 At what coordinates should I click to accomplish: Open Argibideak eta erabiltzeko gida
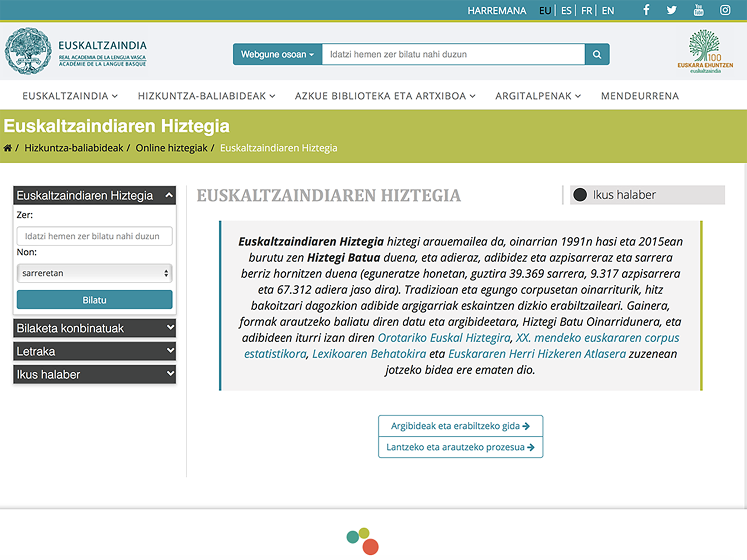(460, 425)
